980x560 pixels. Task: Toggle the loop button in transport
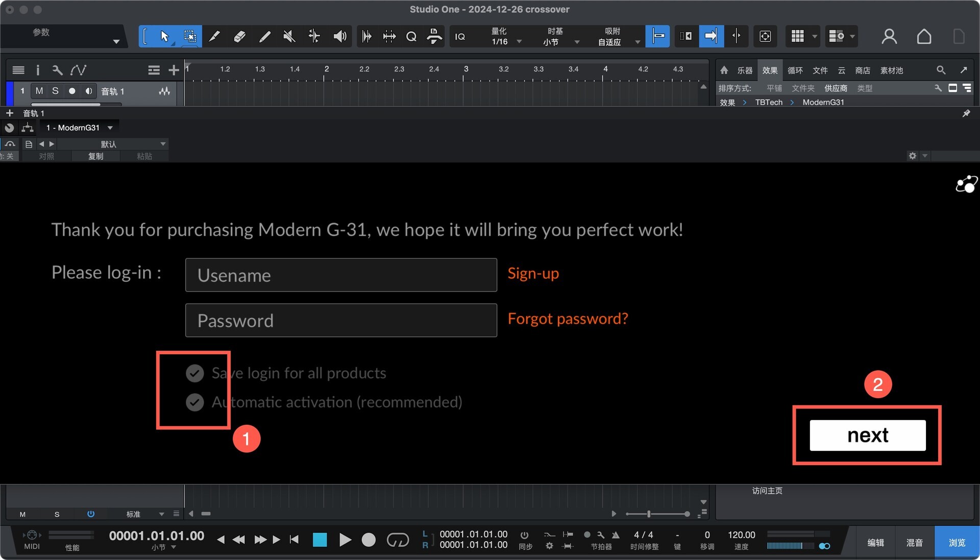click(x=398, y=540)
